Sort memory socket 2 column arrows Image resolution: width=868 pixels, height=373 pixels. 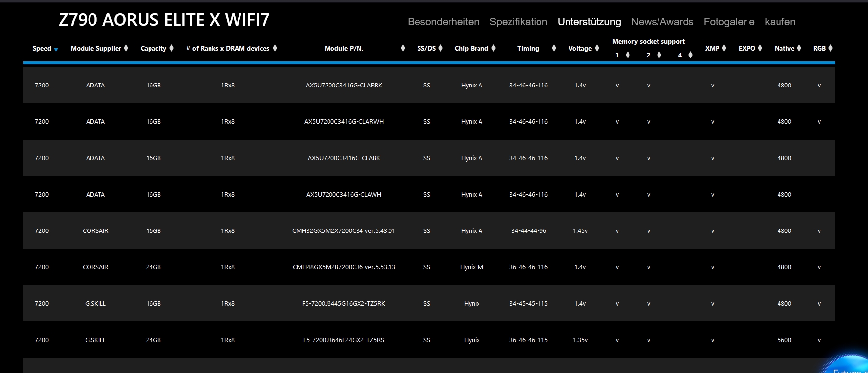tap(659, 55)
